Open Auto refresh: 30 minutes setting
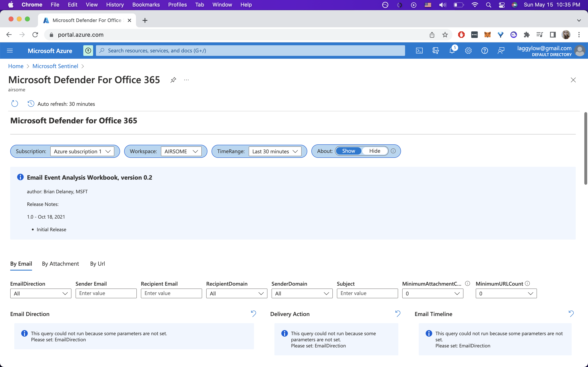 [x=61, y=104]
